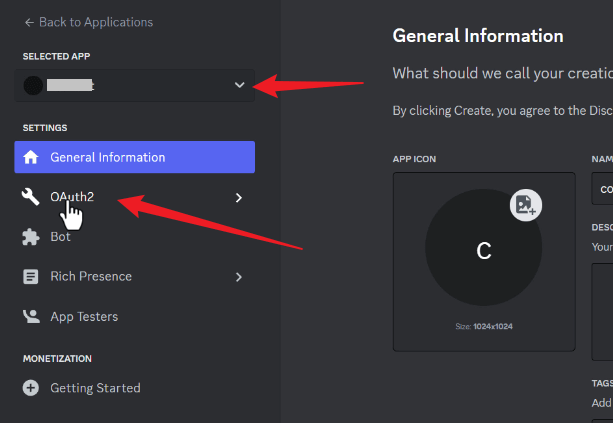The height and width of the screenshot is (423, 613).
Task: Click the Getting Started plus icon
Action: click(x=31, y=388)
